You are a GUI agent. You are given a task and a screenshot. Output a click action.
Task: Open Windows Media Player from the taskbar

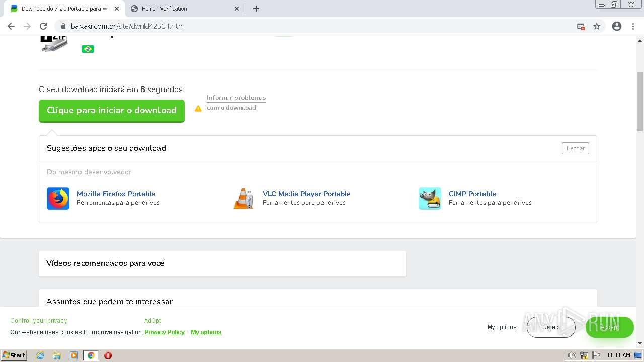[x=74, y=355]
